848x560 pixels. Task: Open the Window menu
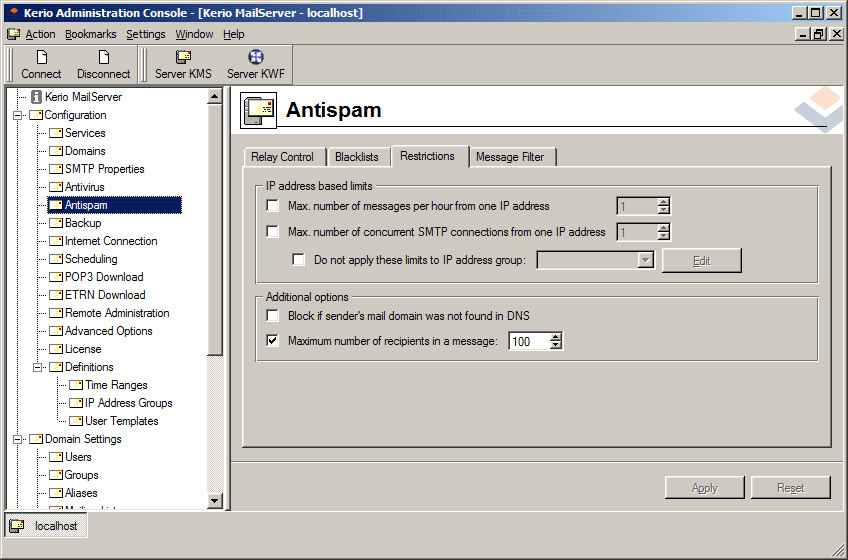(x=194, y=34)
